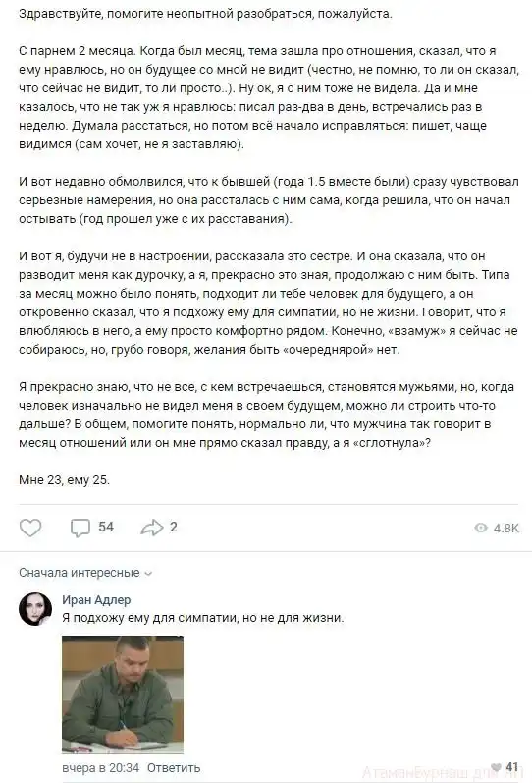Image resolution: width=532 pixels, height=783 pixels.
Task: Click the 4.8K views counter
Action: tap(506, 529)
